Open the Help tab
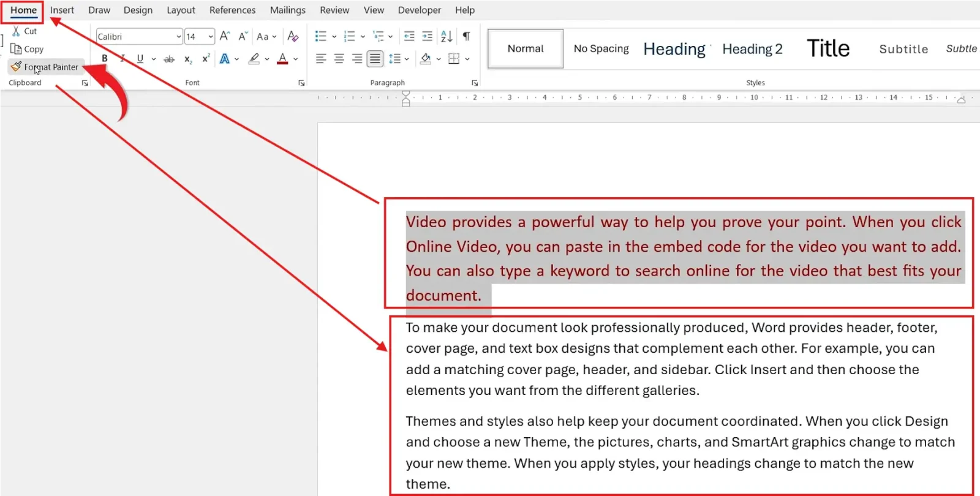 click(465, 10)
